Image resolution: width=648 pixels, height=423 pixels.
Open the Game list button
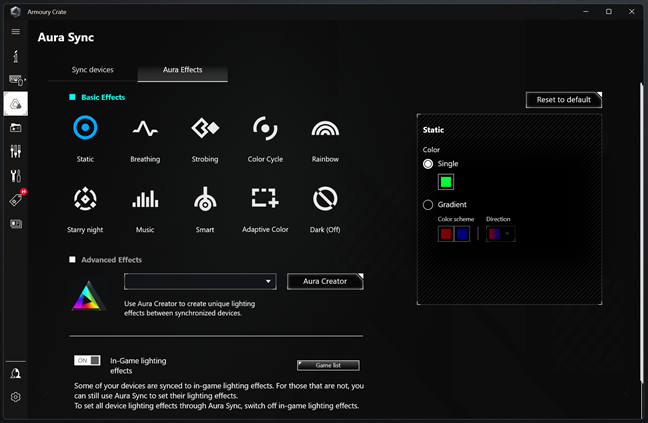328,365
